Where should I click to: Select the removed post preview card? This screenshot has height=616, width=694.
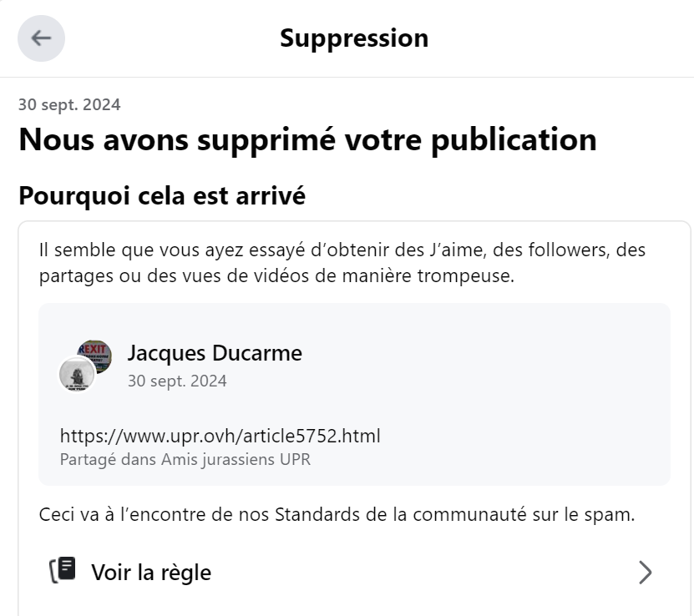(x=354, y=394)
